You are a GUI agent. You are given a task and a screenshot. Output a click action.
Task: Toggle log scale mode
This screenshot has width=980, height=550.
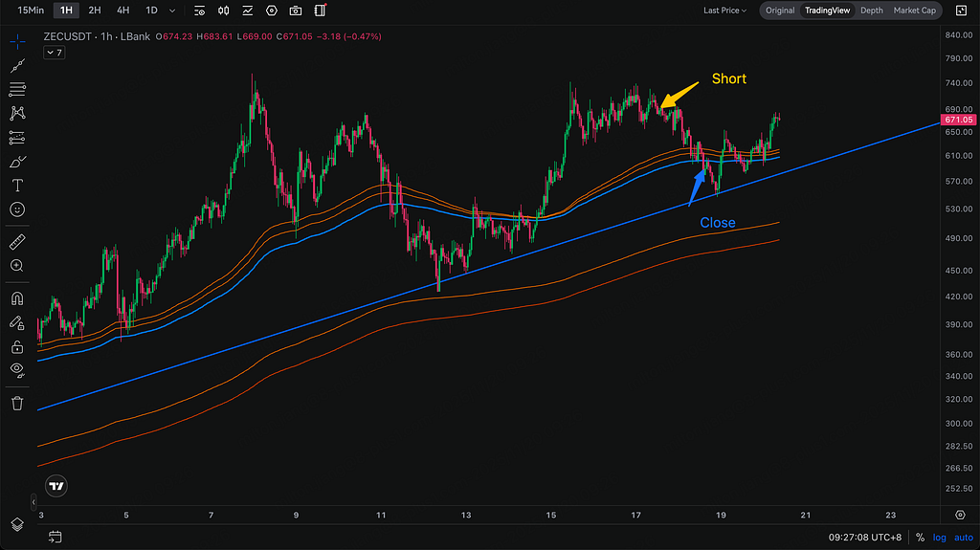[940, 538]
